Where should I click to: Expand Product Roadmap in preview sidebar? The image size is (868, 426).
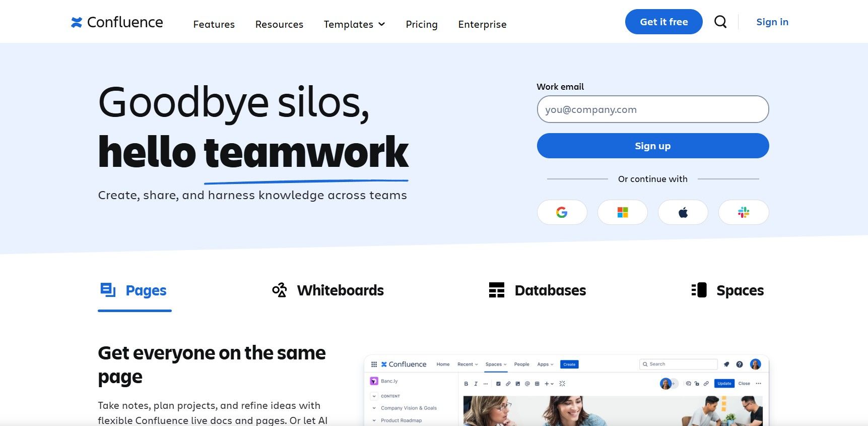click(374, 420)
